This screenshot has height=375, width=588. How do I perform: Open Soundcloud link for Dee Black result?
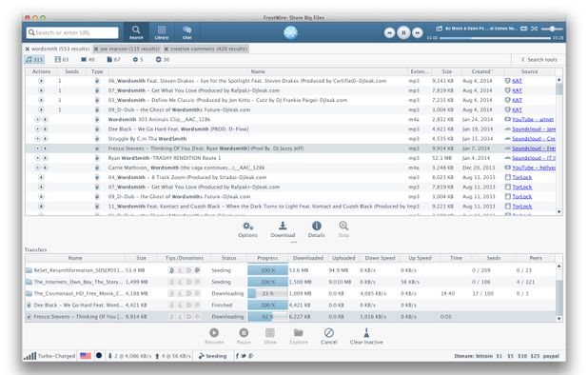tap(534, 129)
